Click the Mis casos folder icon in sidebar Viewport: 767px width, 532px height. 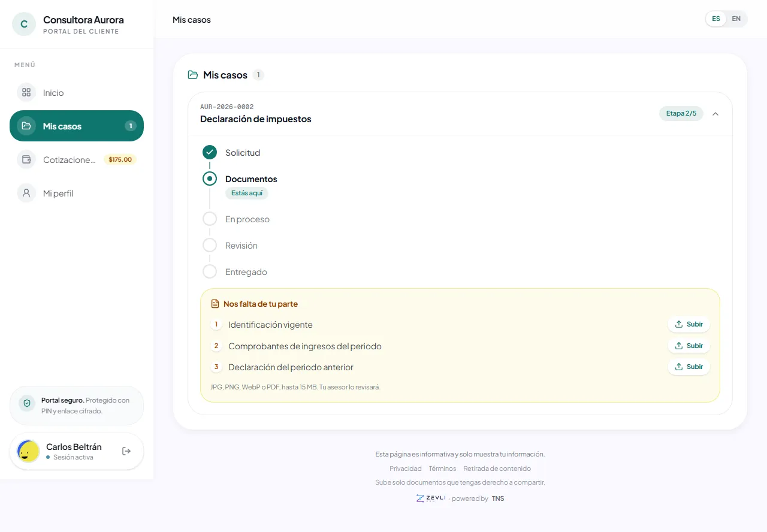[x=26, y=126]
